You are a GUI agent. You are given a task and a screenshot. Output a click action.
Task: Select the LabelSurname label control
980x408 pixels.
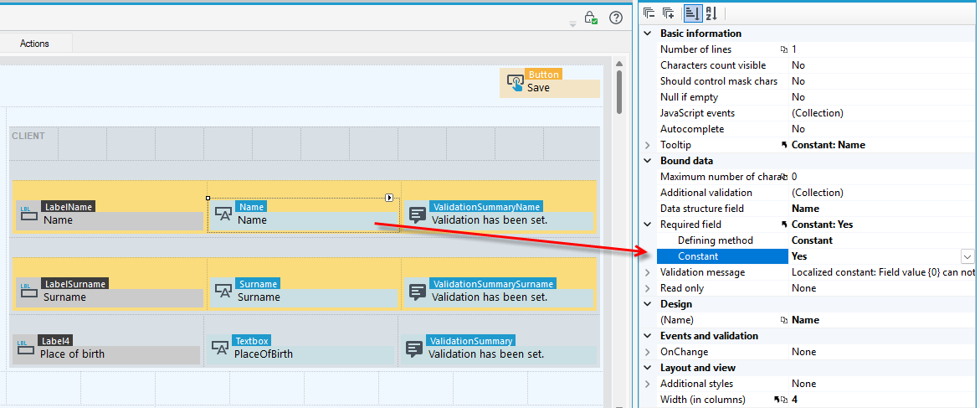pos(110,293)
